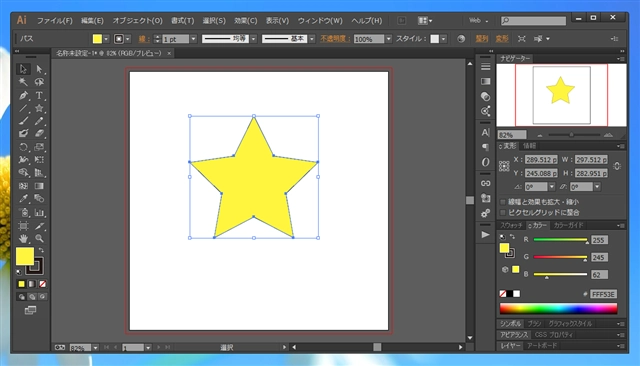Swap fill and stroke arrow in toolbox
The height and width of the screenshot is (366, 640).
pyautogui.click(x=41, y=250)
